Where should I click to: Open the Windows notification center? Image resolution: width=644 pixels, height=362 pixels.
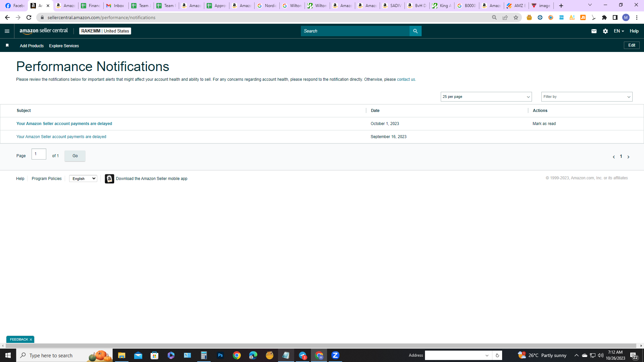tap(634, 355)
